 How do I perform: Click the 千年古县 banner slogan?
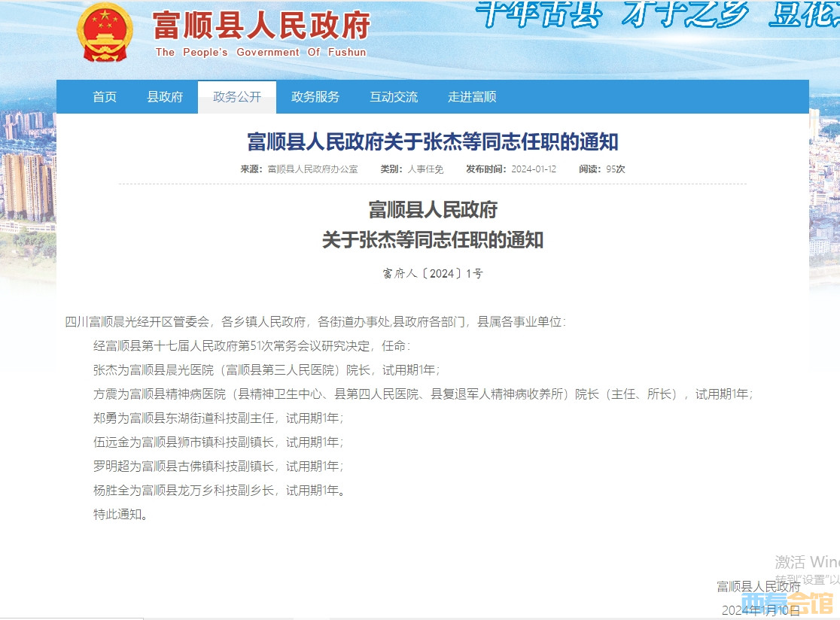tap(539, 15)
